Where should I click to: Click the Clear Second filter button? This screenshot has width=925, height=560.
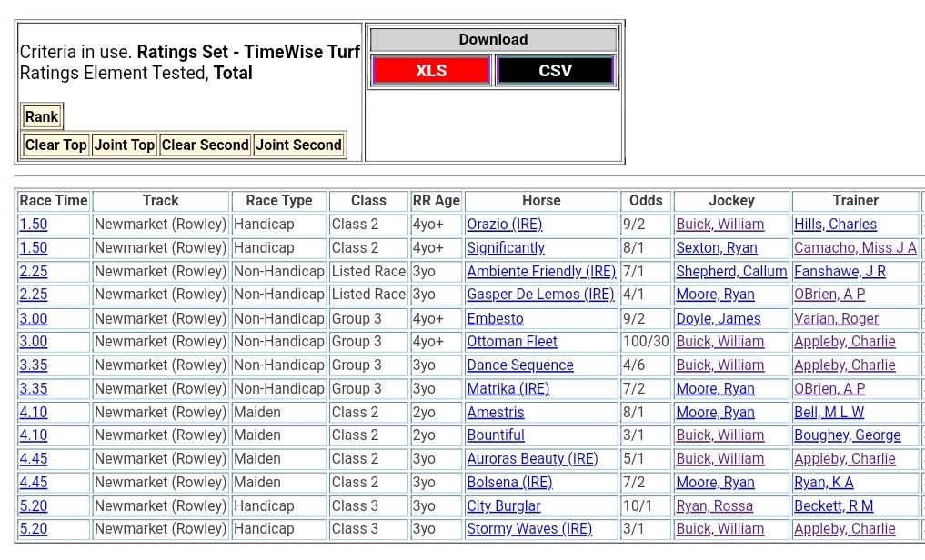pos(205,145)
